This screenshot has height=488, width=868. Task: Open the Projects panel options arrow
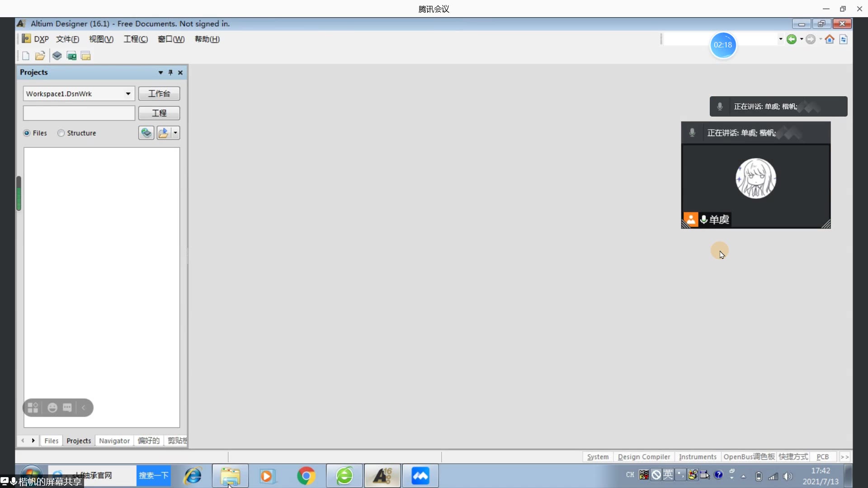point(160,72)
